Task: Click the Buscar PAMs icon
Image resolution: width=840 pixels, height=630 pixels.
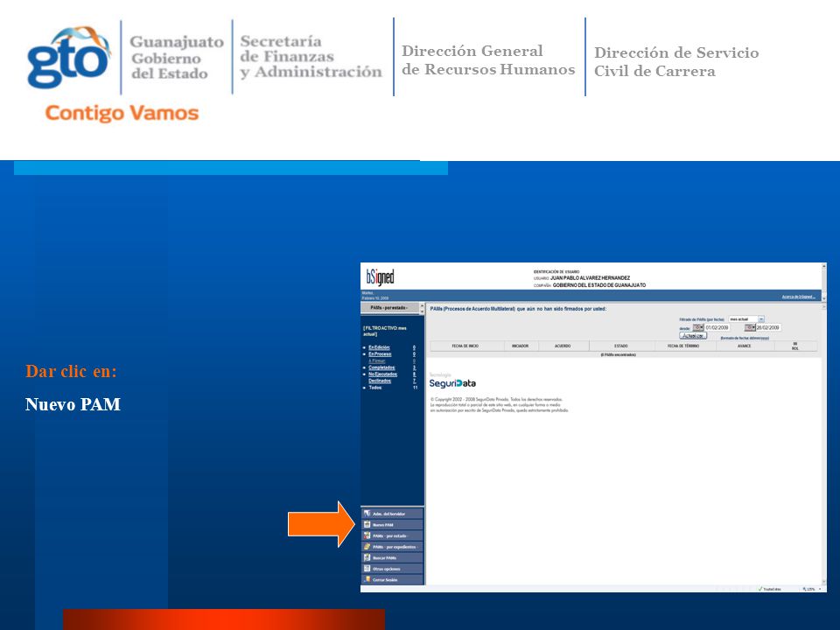Action: tap(367, 557)
